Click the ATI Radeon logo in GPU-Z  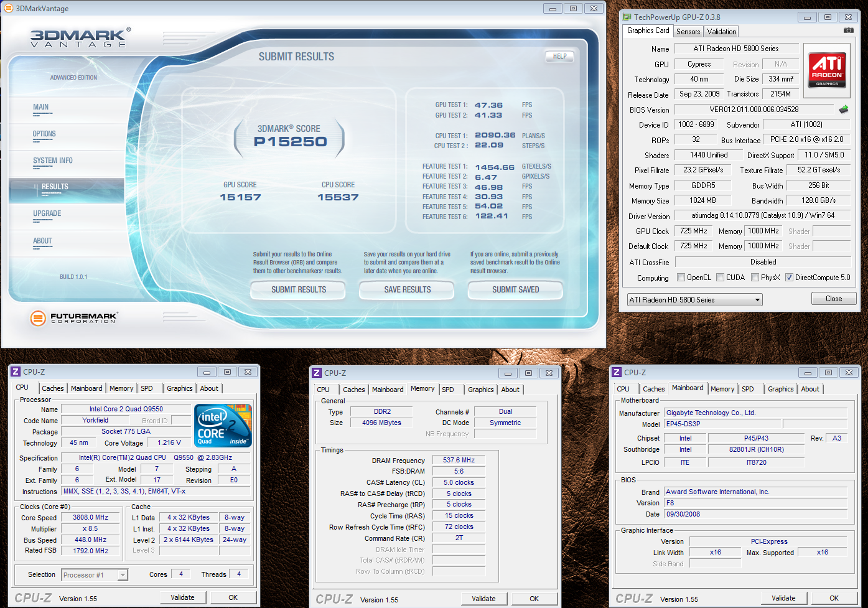point(827,70)
